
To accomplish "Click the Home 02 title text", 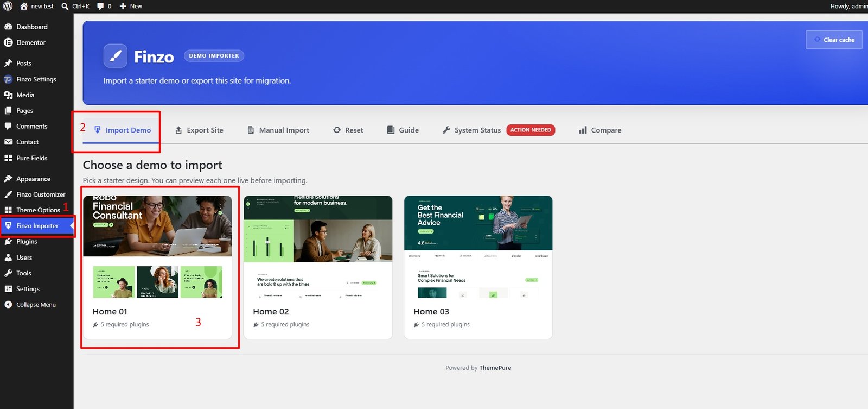I will coord(271,312).
